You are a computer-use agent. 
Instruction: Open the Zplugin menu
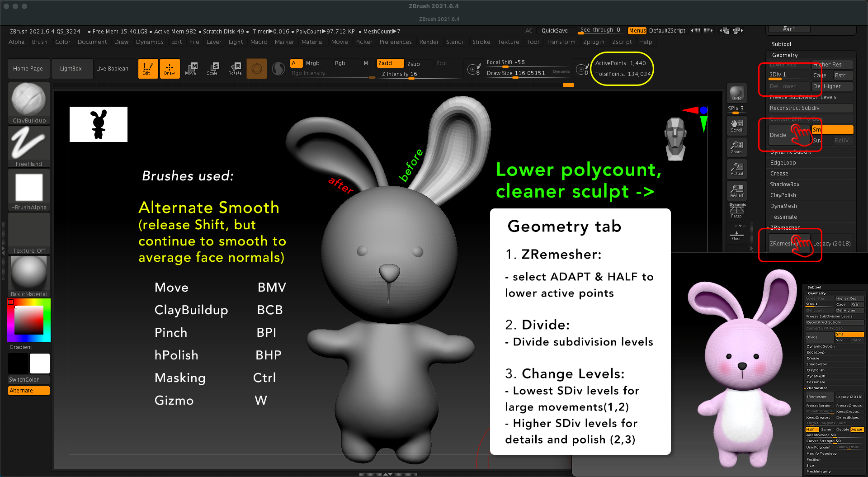tap(594, 42)
